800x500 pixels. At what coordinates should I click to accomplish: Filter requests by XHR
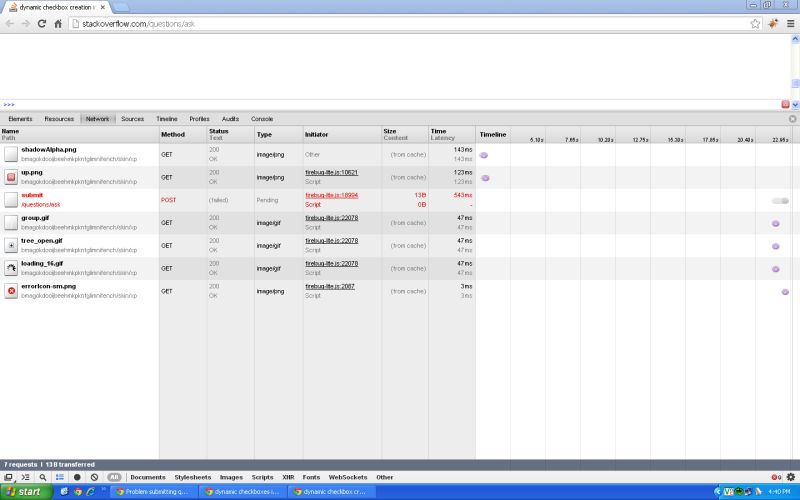[288, 477]
